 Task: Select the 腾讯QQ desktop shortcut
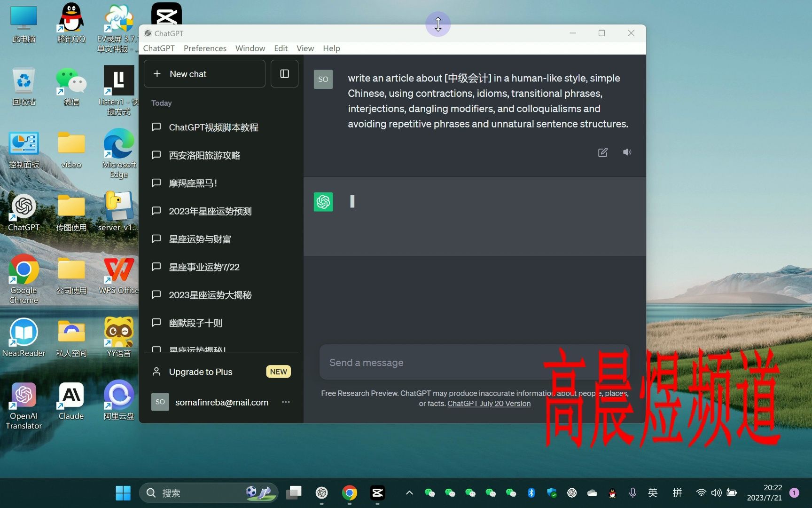tap(71, 24)
